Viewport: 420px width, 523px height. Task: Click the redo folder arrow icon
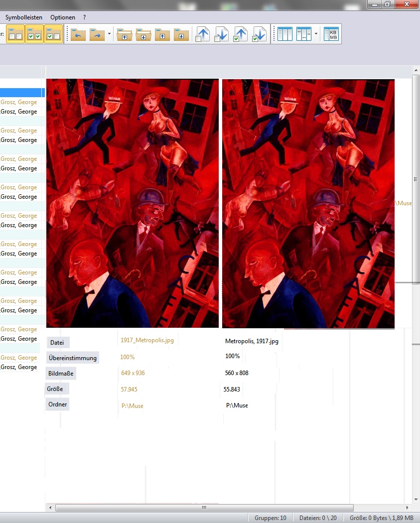point(97,34)
